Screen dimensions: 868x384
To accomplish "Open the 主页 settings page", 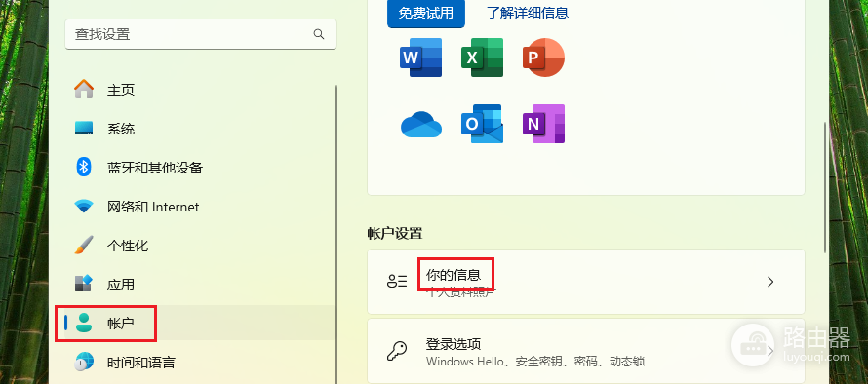I will point(200,89).
